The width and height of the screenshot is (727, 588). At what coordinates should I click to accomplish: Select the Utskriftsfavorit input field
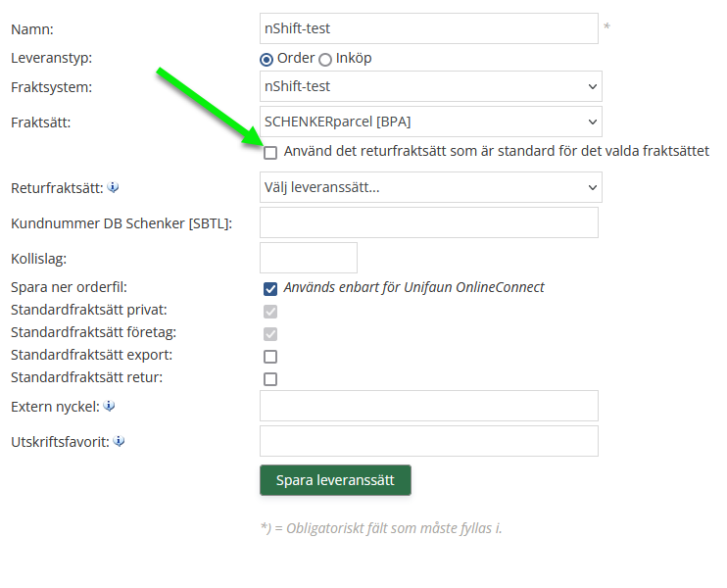tap(428, 441)
